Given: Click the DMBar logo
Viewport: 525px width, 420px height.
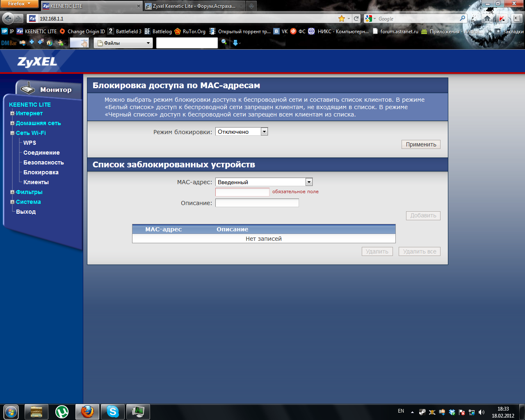Looking at the screenshot, I should (9, 43).
